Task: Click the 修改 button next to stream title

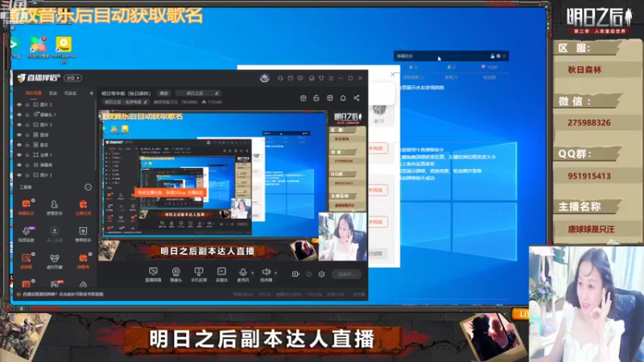Action: click(164, 93)
